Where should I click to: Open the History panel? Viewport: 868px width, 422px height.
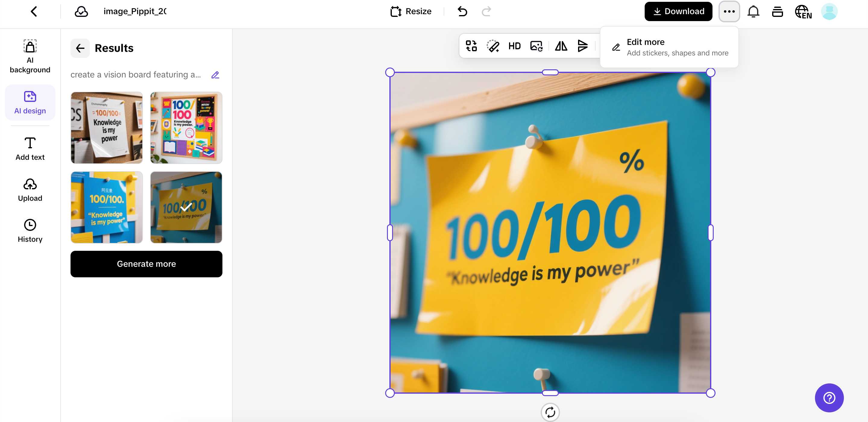(x=30, y=230)
